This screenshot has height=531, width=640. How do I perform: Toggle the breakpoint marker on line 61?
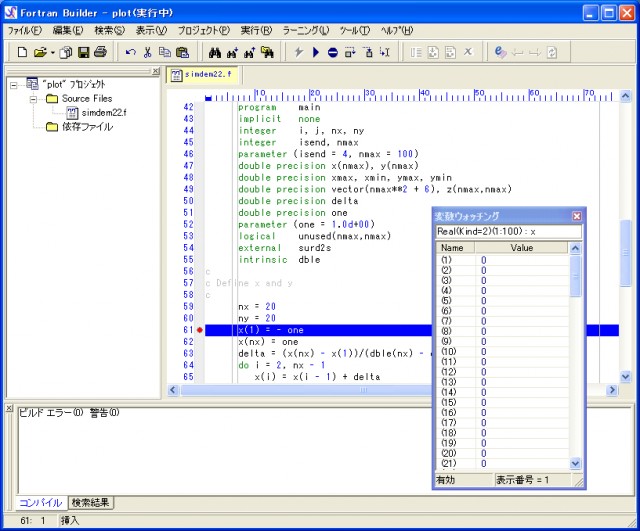click(201, 330)
